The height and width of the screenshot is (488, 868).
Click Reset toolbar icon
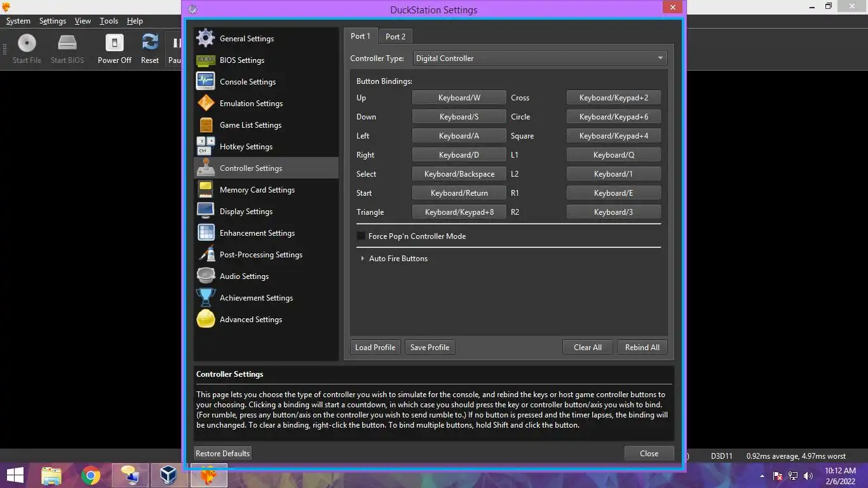pyautogui.click(x=150, y=43)
